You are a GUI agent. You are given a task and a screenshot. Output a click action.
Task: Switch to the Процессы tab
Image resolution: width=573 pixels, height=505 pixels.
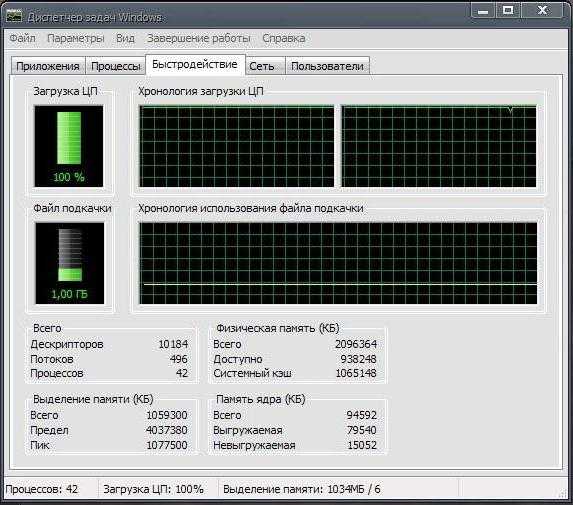(115, 66)
